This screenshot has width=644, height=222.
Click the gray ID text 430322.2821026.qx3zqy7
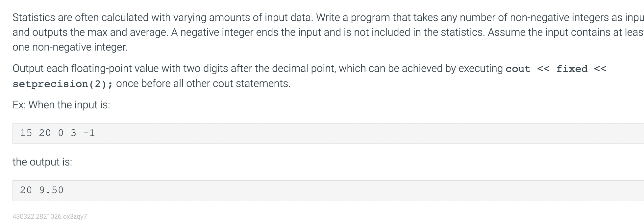(x=50, y=216)
